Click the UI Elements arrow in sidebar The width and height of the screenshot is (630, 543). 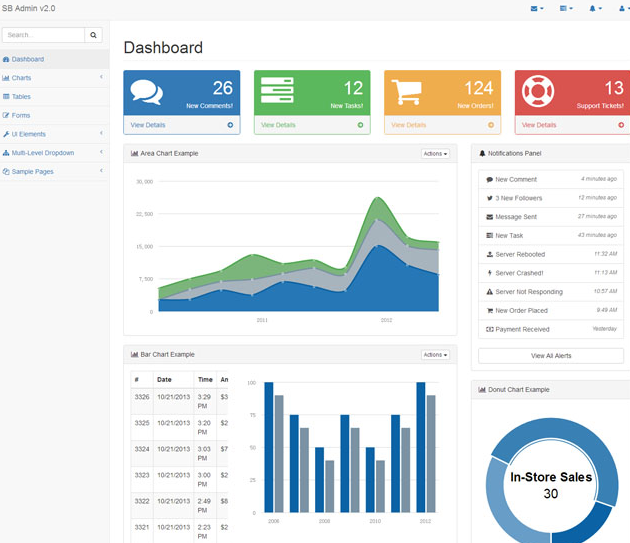coord(101,133)
